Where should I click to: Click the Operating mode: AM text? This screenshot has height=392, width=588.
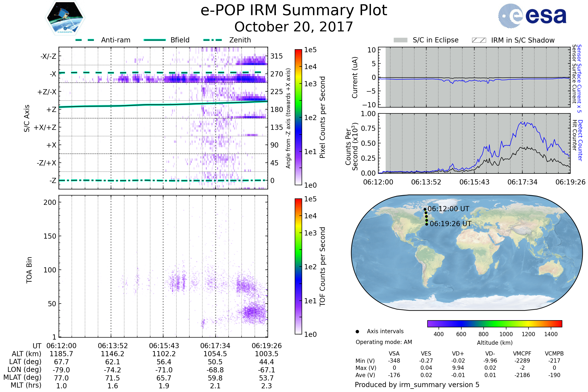(384, 342)
